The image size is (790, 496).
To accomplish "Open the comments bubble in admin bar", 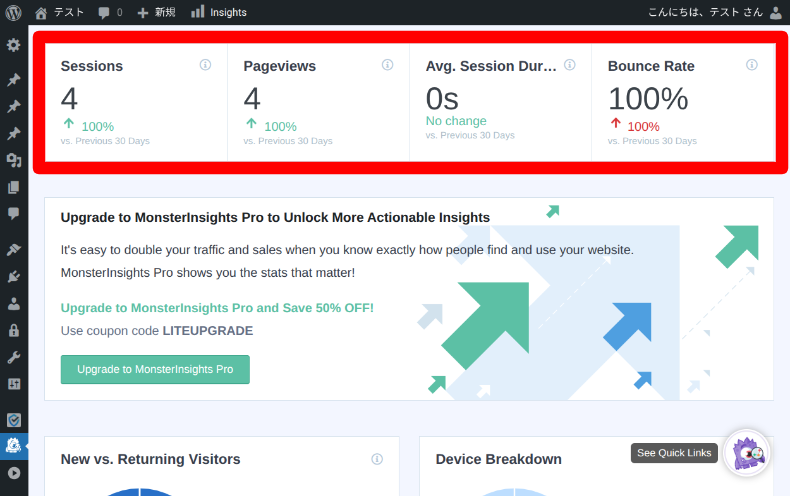I will (x=110, y=12).
